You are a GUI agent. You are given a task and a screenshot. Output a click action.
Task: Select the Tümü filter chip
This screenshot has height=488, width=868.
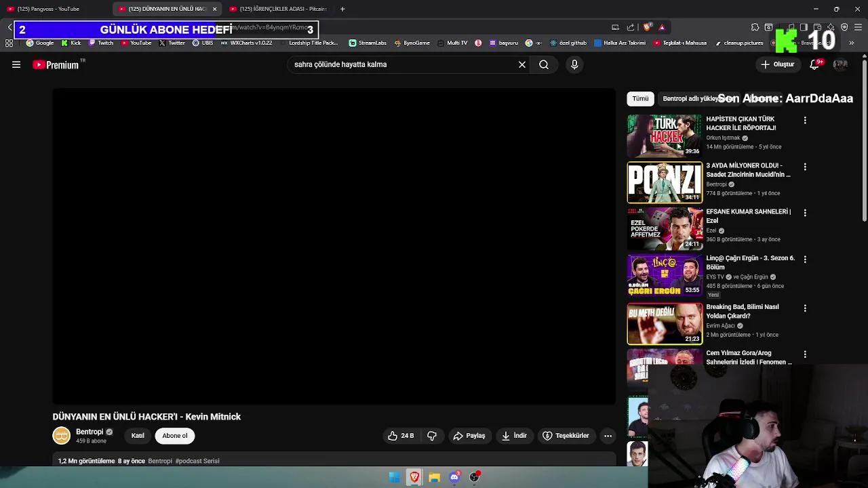coord(640,98)
